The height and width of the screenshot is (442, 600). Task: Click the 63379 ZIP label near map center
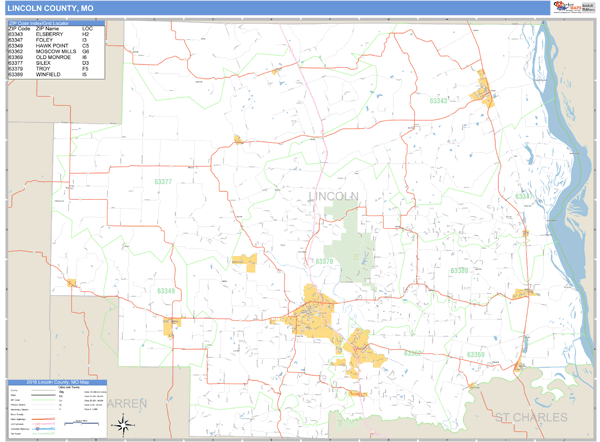pos(325,261)
